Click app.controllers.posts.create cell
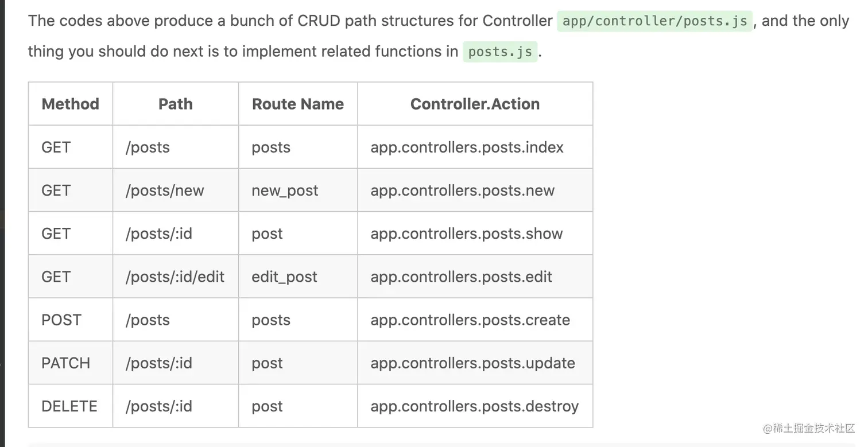 pos(470,320)
